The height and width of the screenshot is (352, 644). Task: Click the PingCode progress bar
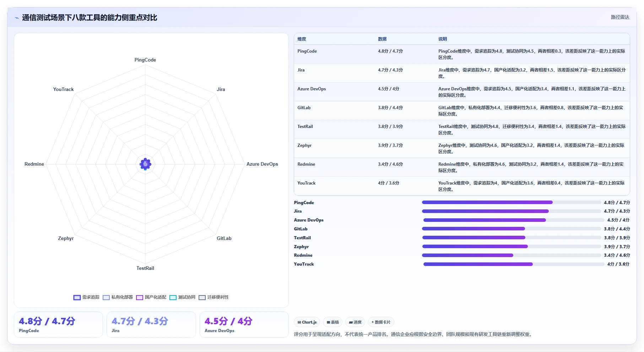(512, 202)
